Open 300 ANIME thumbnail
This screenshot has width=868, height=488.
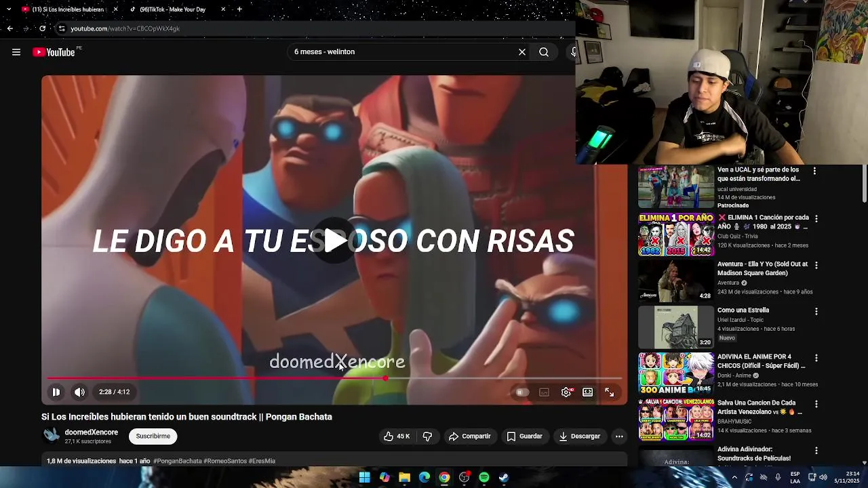[675, 373]
